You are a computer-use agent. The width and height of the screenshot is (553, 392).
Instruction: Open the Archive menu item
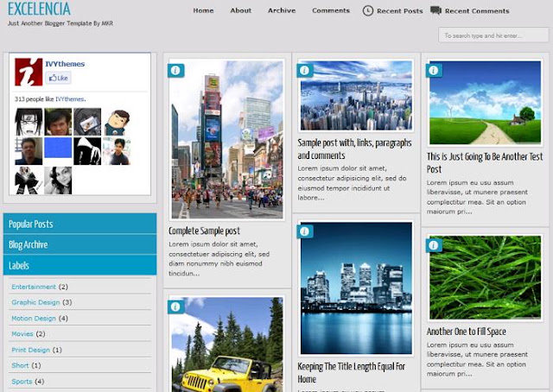(x=282, y=10)
